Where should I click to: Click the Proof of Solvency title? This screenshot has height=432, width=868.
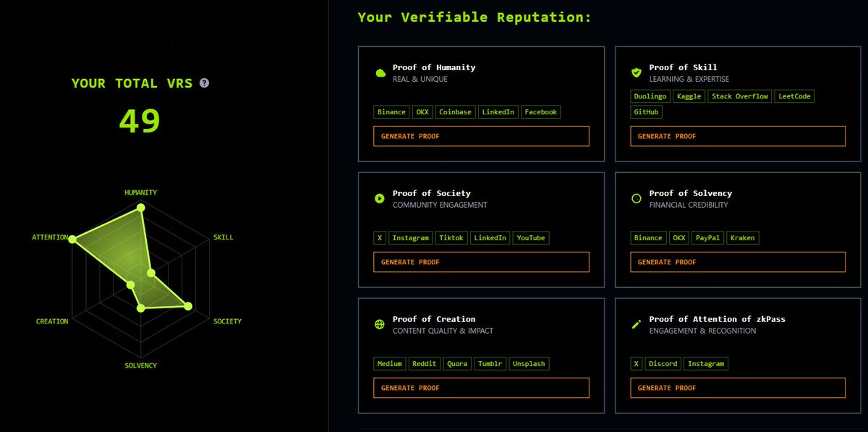point(691,193)
